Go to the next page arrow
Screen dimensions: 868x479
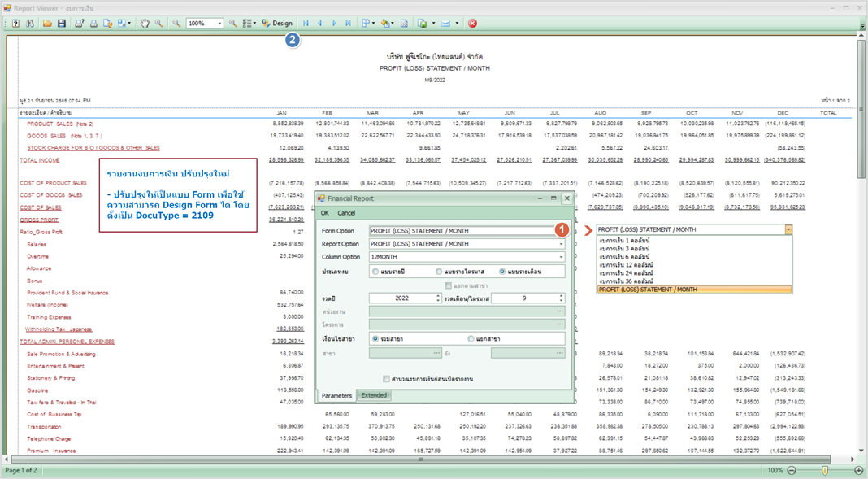point(334,24)
